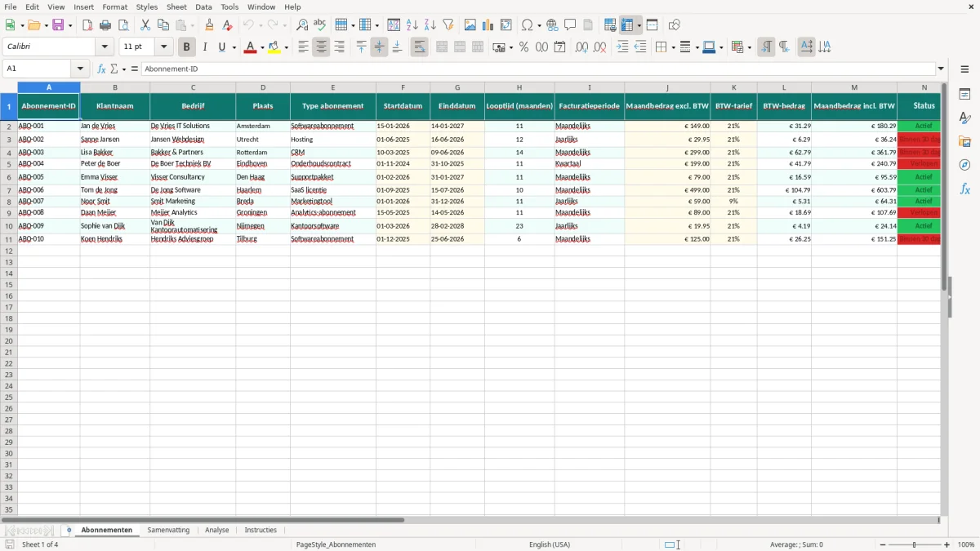Insert a special character with the omega icon
Image resolution: width=980 pixels, height=551 pixels.
[x=528, y=25]
